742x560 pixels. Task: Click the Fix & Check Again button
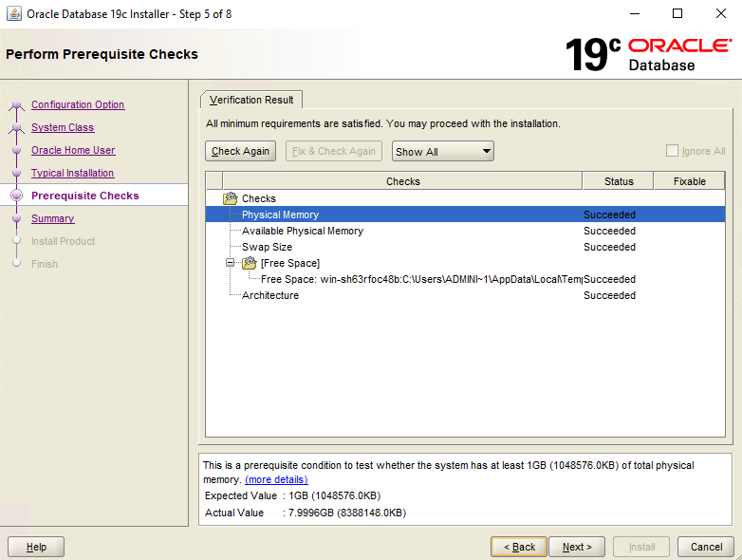(x=334, y=151)
